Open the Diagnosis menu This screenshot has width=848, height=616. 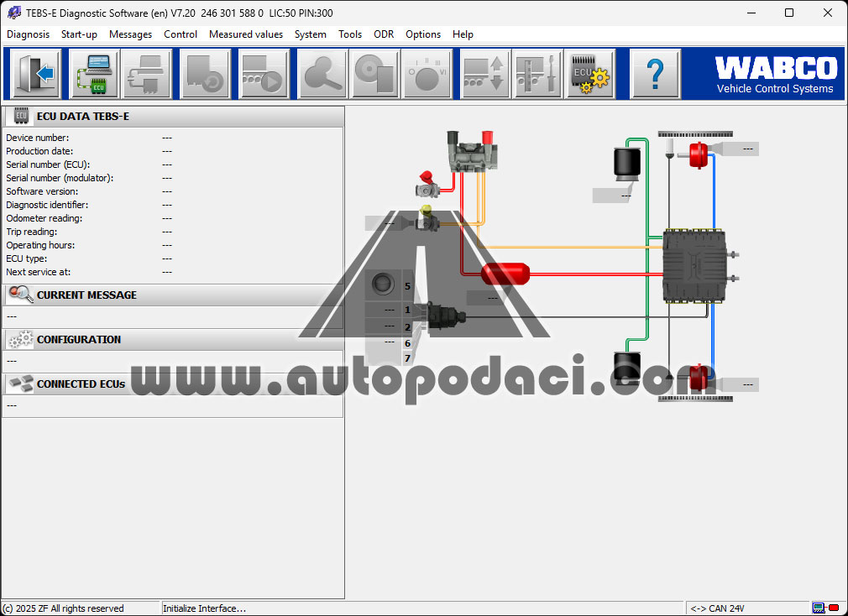[28, 34]
